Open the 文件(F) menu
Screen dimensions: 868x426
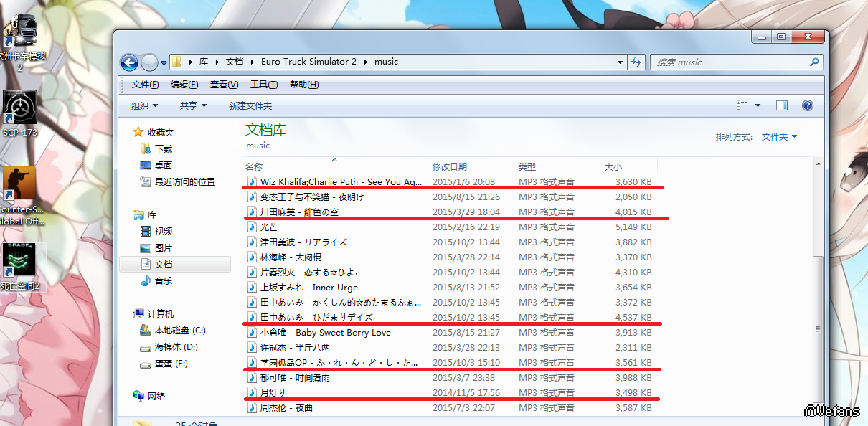[145, 85]
